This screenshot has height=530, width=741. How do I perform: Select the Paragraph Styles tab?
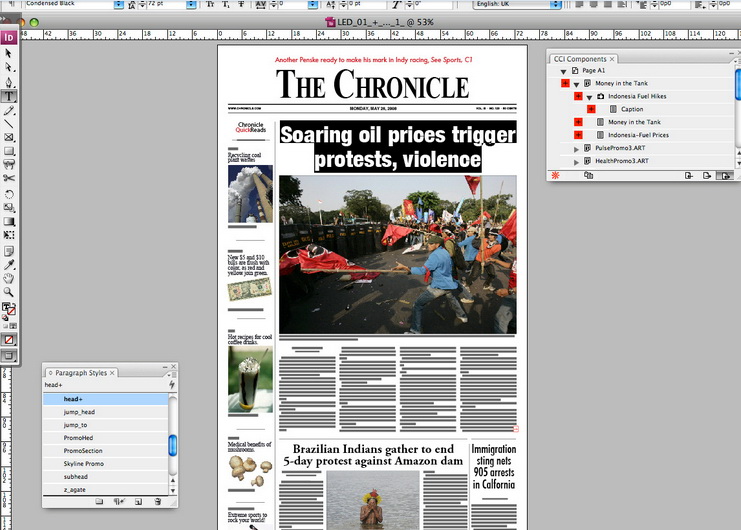[x=81, y=373]
